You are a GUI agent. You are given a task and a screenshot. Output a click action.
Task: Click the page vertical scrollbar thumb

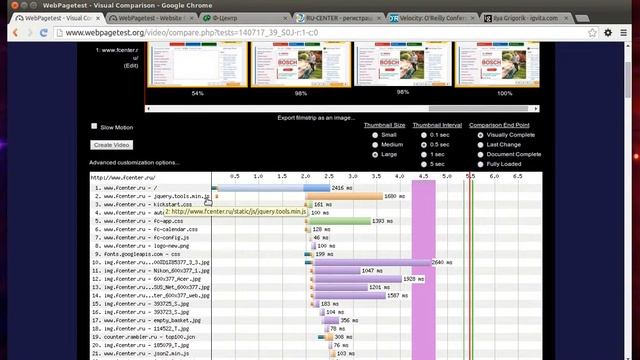(x=628, y=80)
